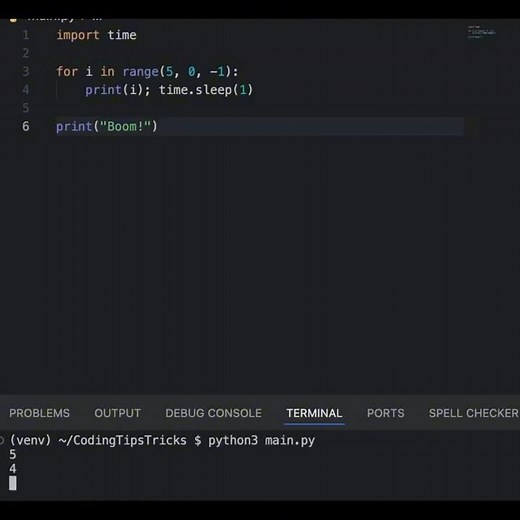Click line number 4 in the gutter
Screen dimensions: 520x520
pyautogui.click(x=26, y=90)
